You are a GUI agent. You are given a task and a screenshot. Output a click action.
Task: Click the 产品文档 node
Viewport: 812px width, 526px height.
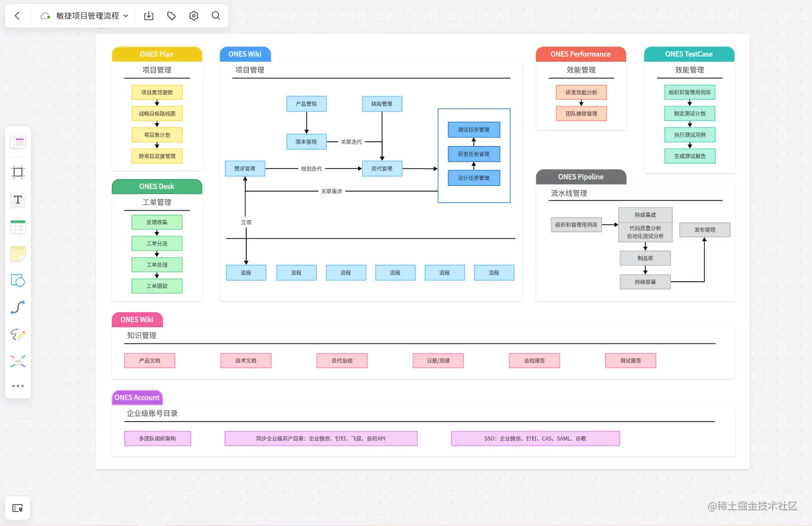(x=149, y=360)
